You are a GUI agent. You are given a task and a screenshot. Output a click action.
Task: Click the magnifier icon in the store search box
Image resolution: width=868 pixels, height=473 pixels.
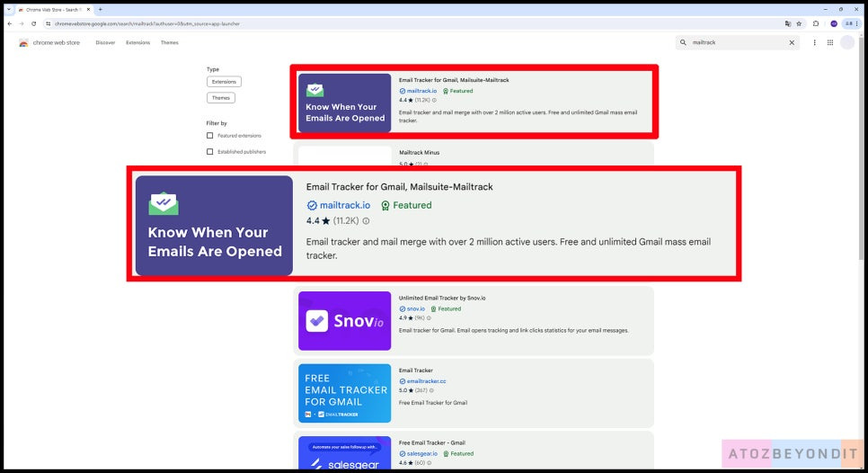click(x=683, y=42)
